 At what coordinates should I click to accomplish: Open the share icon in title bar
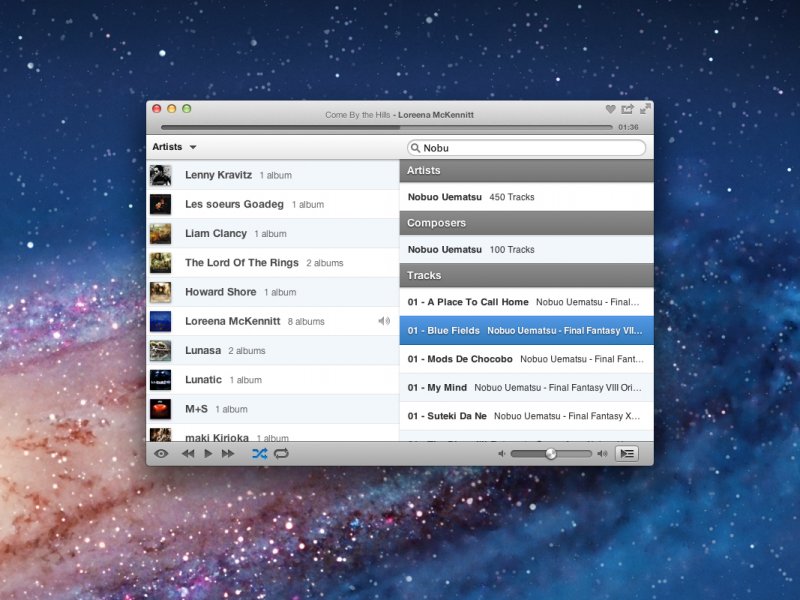coord(627,109)
